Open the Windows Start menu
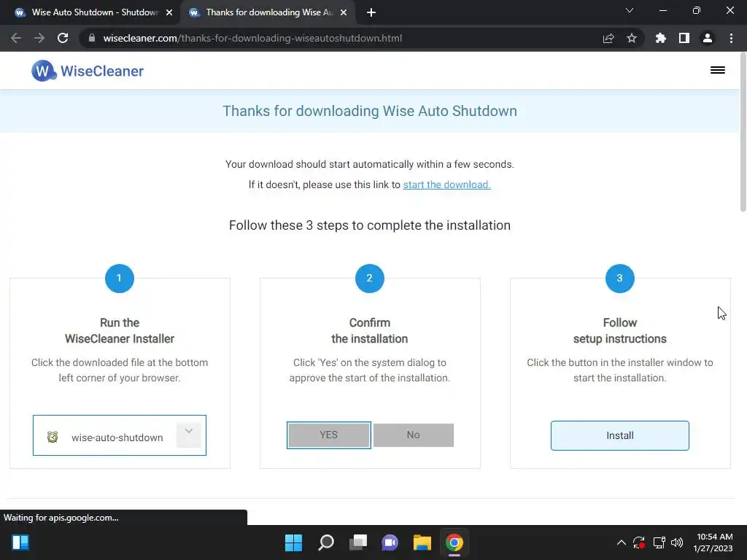The height and width of the screenshot is (560, 747). tap(293, 542)
